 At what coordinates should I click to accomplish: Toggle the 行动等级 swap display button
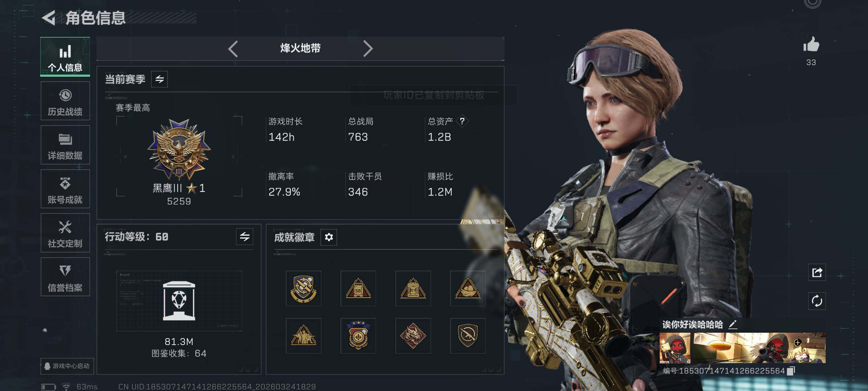[x=245, y=237]
